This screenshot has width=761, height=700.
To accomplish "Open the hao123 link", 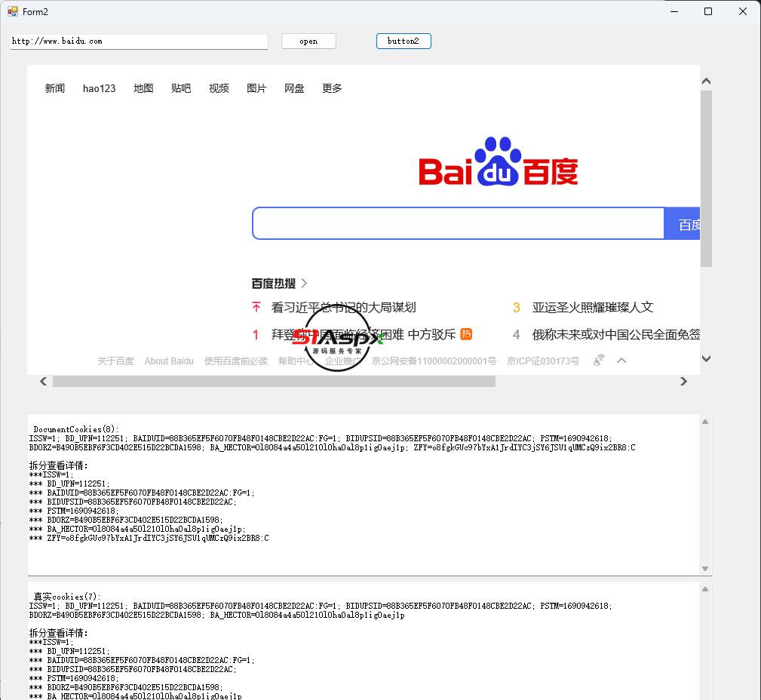I will (x=99, y=88).
